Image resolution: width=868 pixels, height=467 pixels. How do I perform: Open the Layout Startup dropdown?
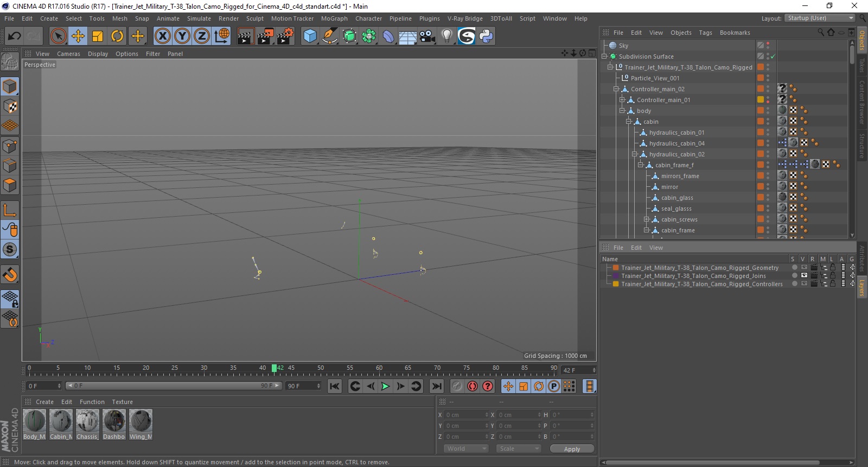point(820,18)
